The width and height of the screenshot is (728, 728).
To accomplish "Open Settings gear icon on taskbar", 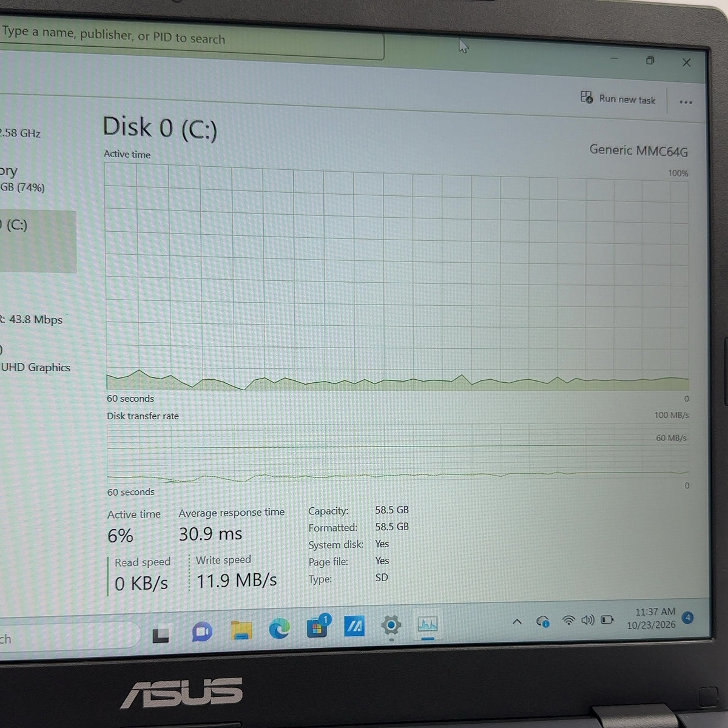I will (391, 625).
